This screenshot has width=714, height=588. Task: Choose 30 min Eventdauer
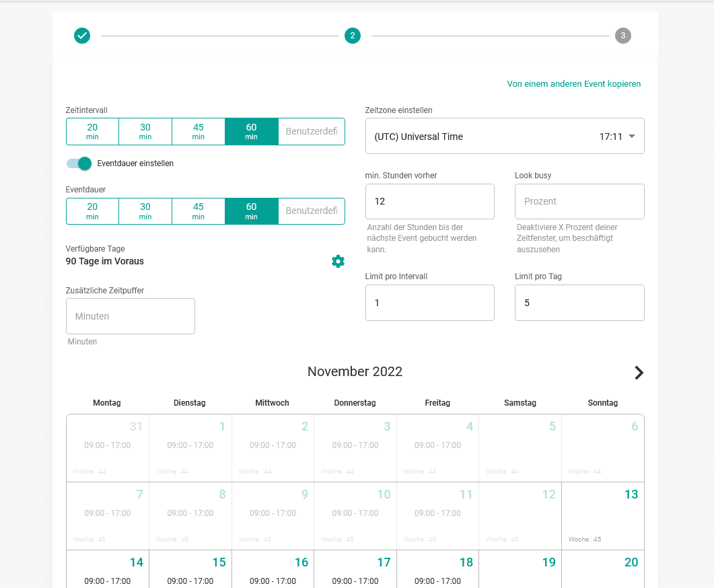(x=145, y=211)
